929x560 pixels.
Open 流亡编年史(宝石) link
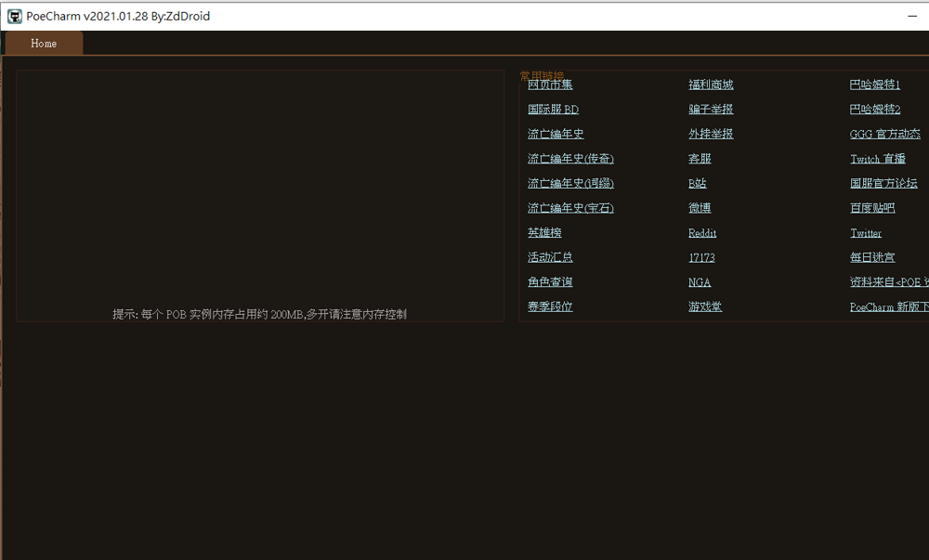coord(570,208)
